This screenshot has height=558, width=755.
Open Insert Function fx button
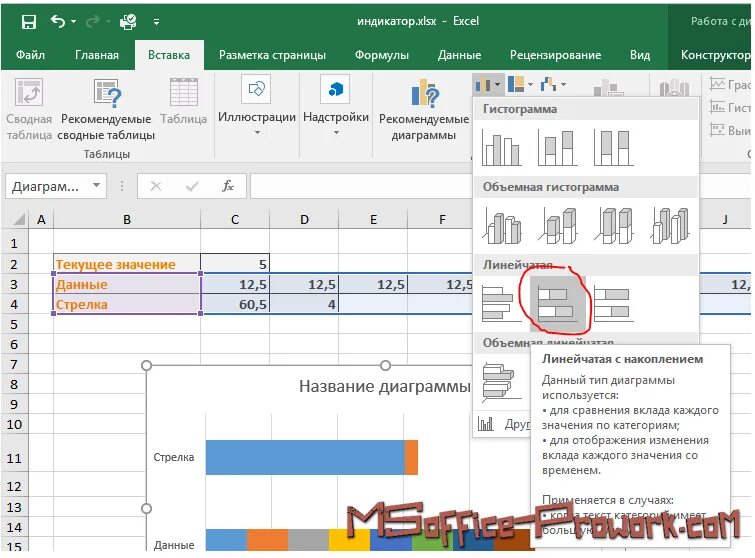pyautogui.click(x=228, y=186)
